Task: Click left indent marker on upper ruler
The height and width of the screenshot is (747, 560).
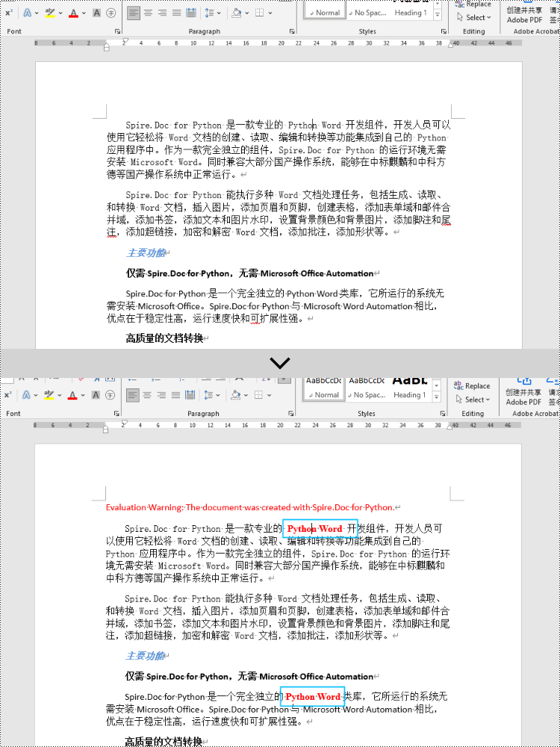Action: pyautogui.click(x=107, y=47)
